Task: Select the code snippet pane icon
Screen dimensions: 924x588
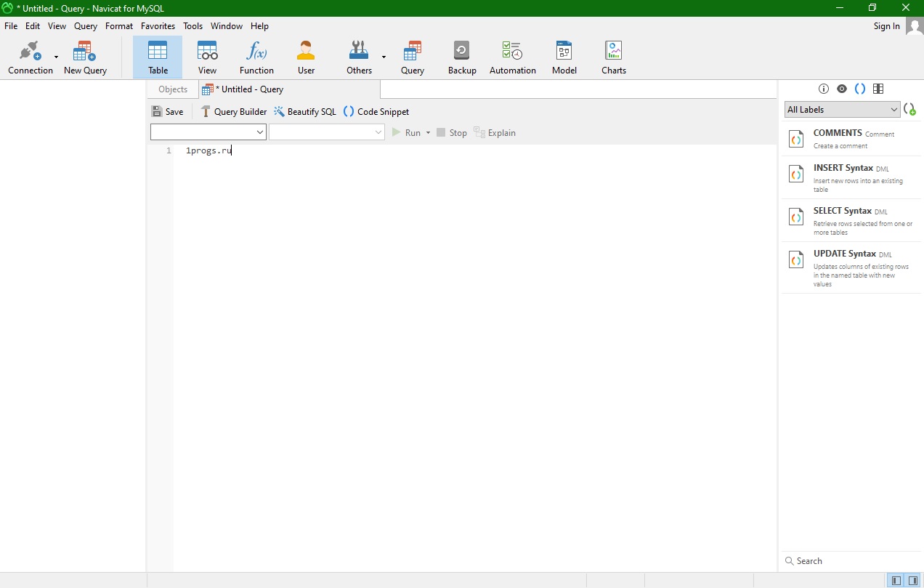Action: click(x=860, y=89)
